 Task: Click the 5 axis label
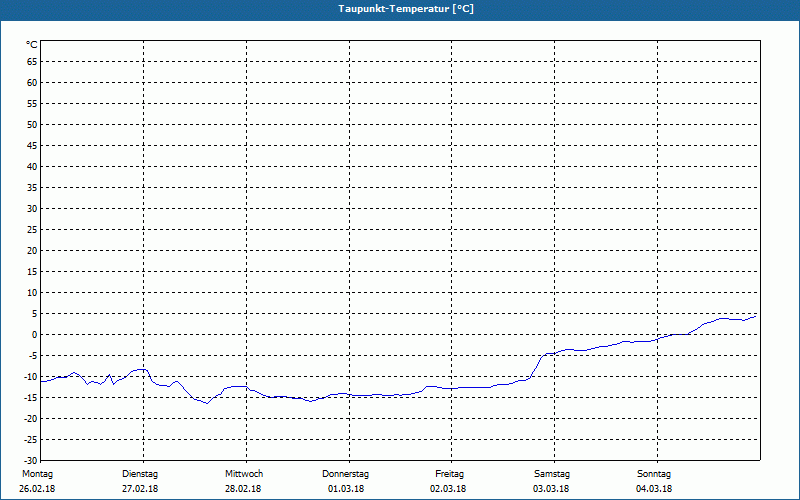pyautogui.click(x=35, y=314)
